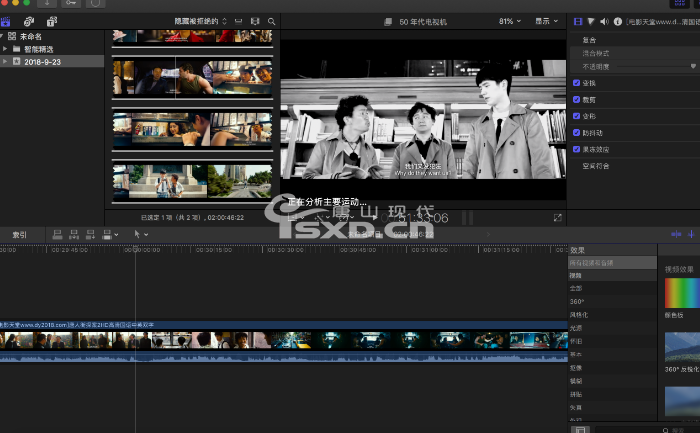
Task: Click the overwrite clip edit icon
Action: tap(107, 234)
